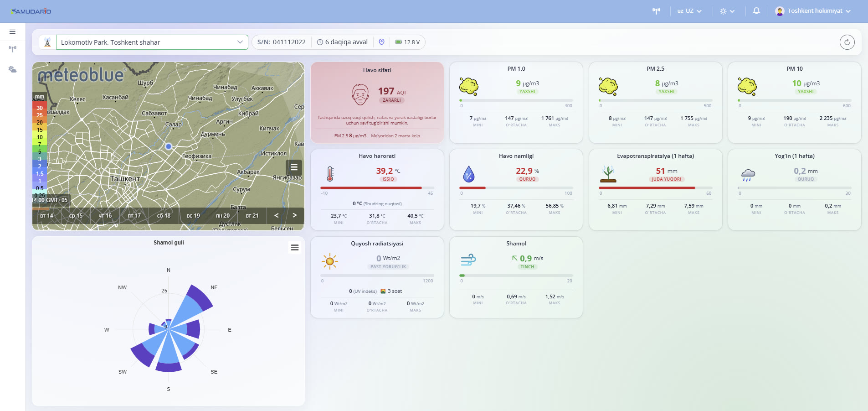Click the TINCH wind status badge
This screenshot has height=411, width=868.
527,267
